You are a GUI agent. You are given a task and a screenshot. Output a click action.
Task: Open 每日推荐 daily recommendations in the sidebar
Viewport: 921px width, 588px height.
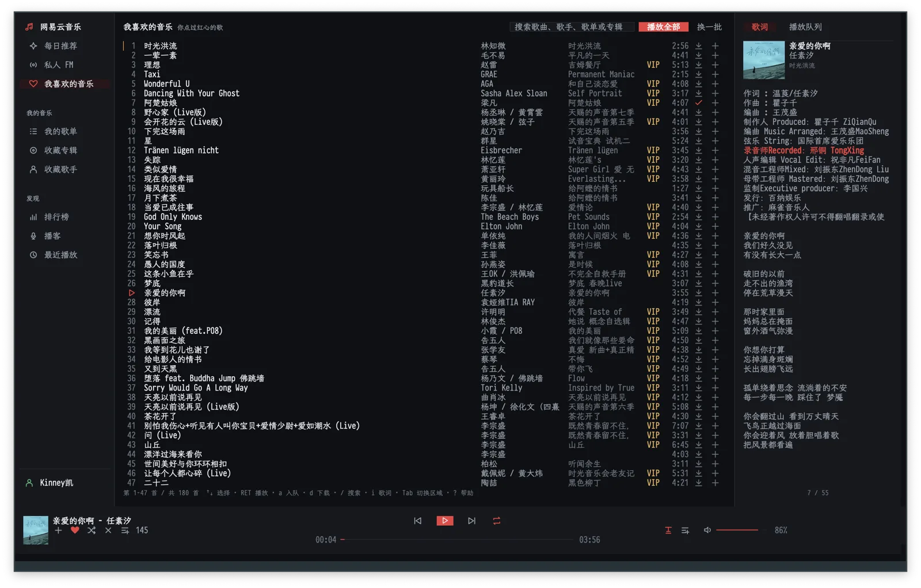54,46
